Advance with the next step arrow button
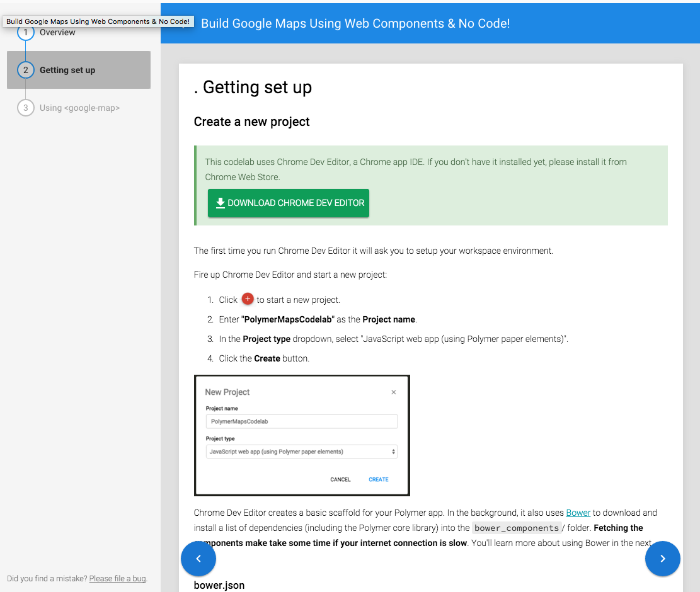This screenshot has height=592, width=700. (662, 559)
